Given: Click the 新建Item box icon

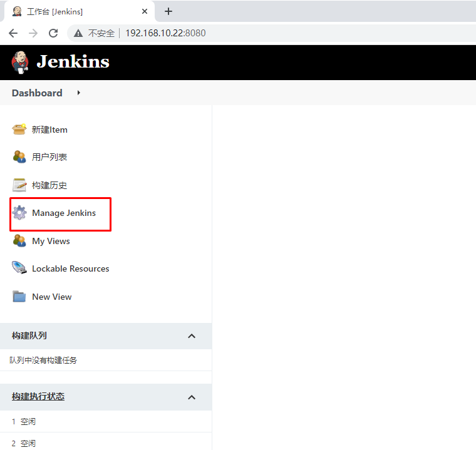Looking at the screenshot, I should [19, 130].
